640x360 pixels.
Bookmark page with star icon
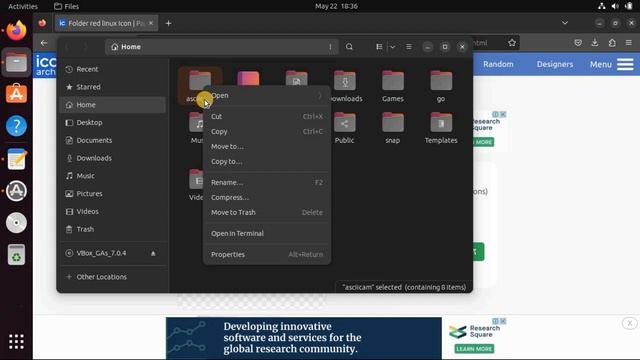click(x=512, y=43)
